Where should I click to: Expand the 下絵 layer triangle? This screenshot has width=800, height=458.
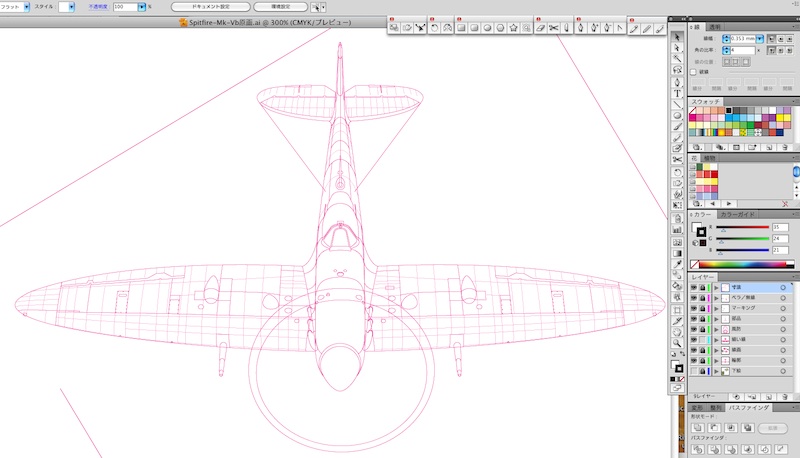716,371
